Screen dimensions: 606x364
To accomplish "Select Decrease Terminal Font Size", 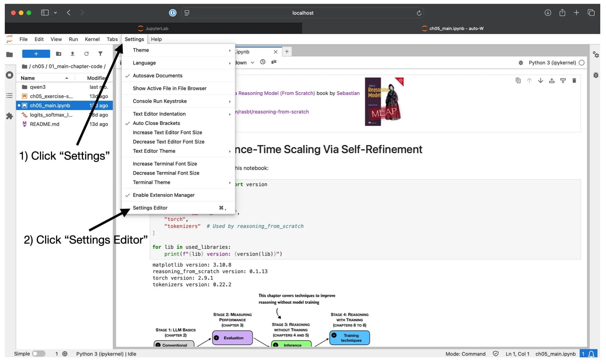I will coord(178,173).
